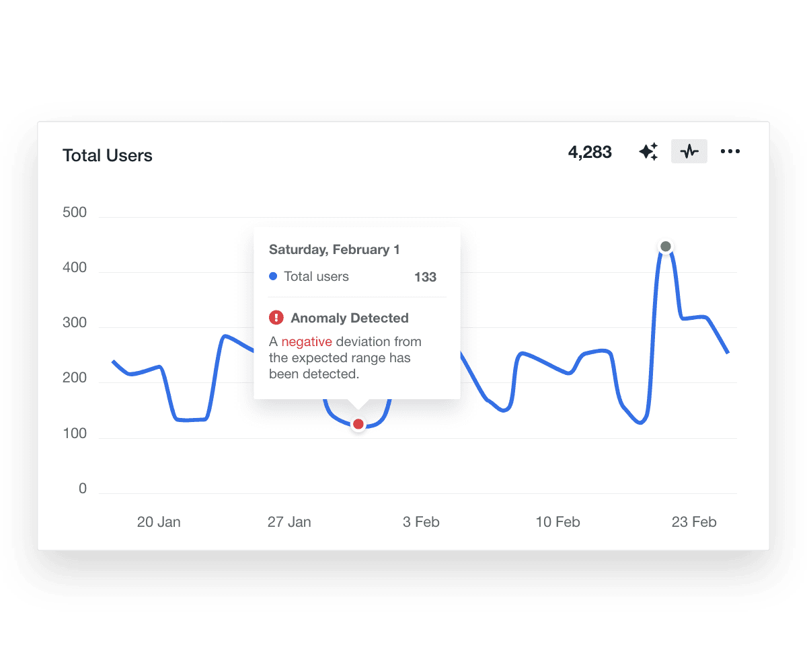
Task: Click the 133 value in tooltip
Action: pos(425,277)
